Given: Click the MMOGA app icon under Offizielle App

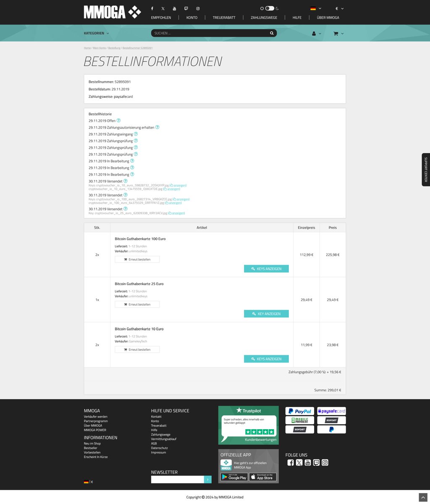Looking at the screenshot, I should 226,465.
